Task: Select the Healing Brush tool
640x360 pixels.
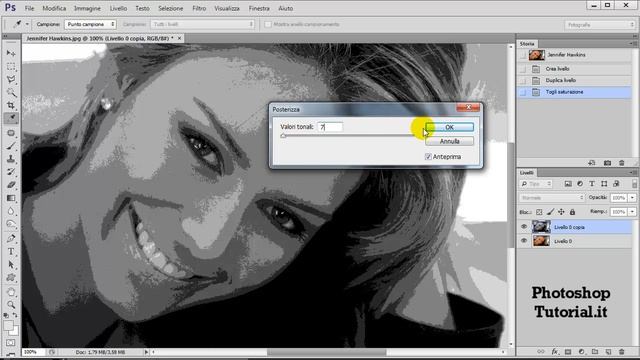Action: tap(11, 133)
